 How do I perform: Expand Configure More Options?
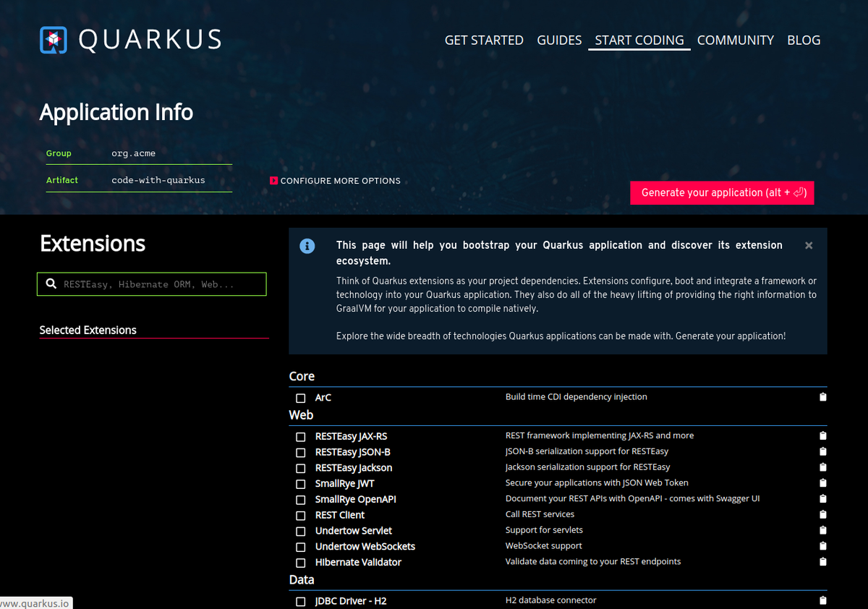pos(335,181)
